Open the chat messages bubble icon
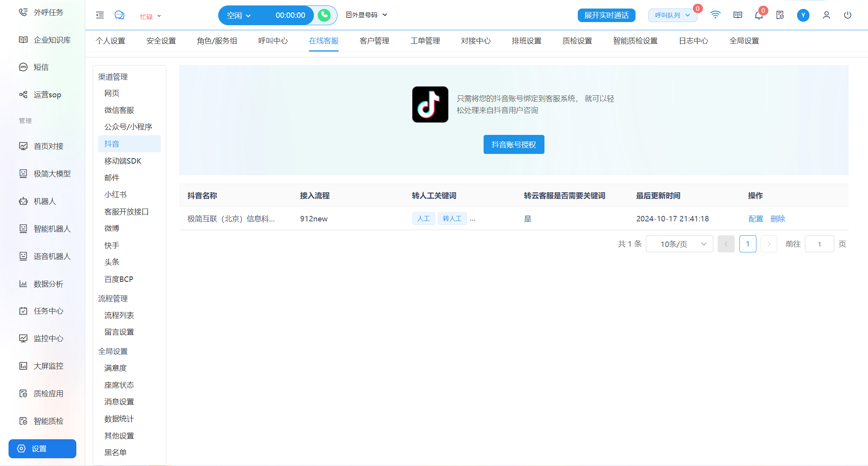 coord(119,15)
